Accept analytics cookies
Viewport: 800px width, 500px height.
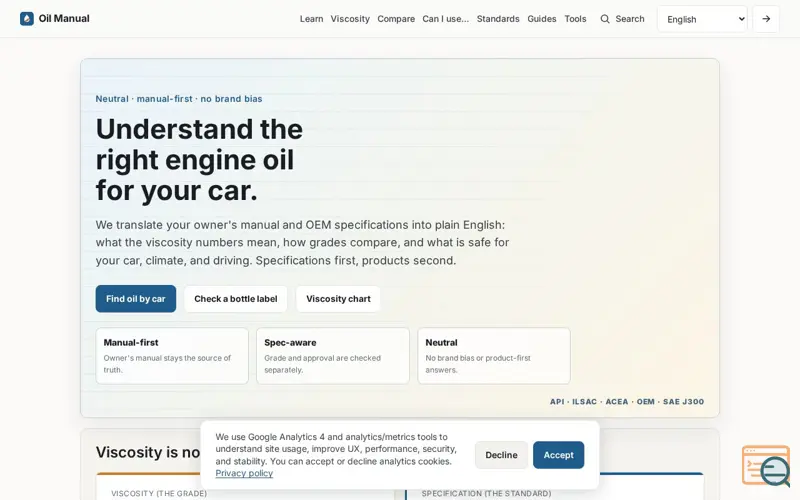click(x=558, y=455)
